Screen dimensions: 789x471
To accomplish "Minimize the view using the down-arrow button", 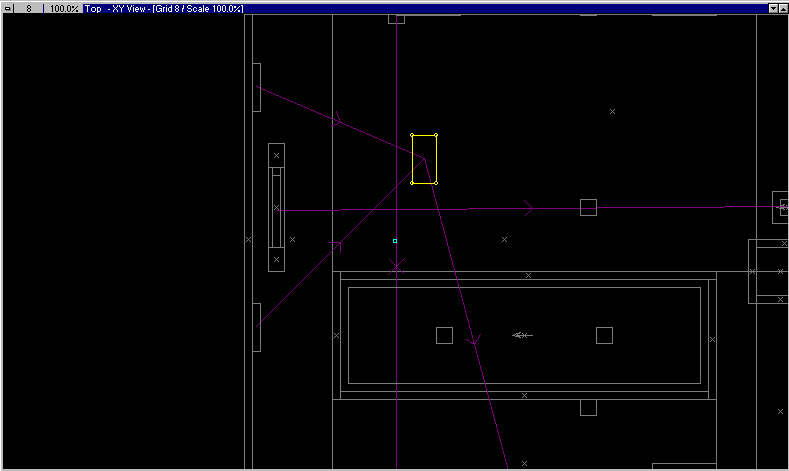I will 774,9.
